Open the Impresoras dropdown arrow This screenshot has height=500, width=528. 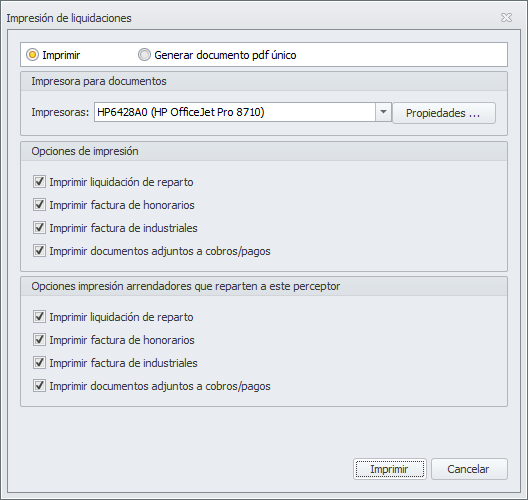coord(383,112)
